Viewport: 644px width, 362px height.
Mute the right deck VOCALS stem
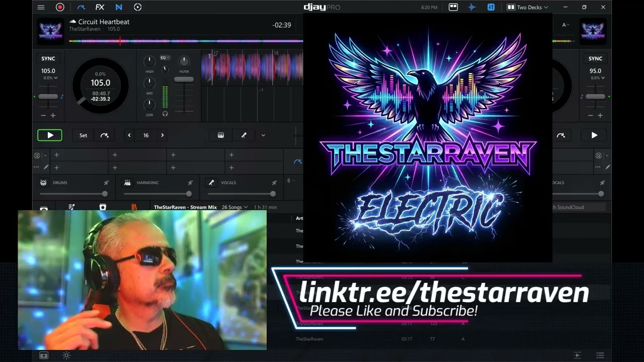[602, 183]
